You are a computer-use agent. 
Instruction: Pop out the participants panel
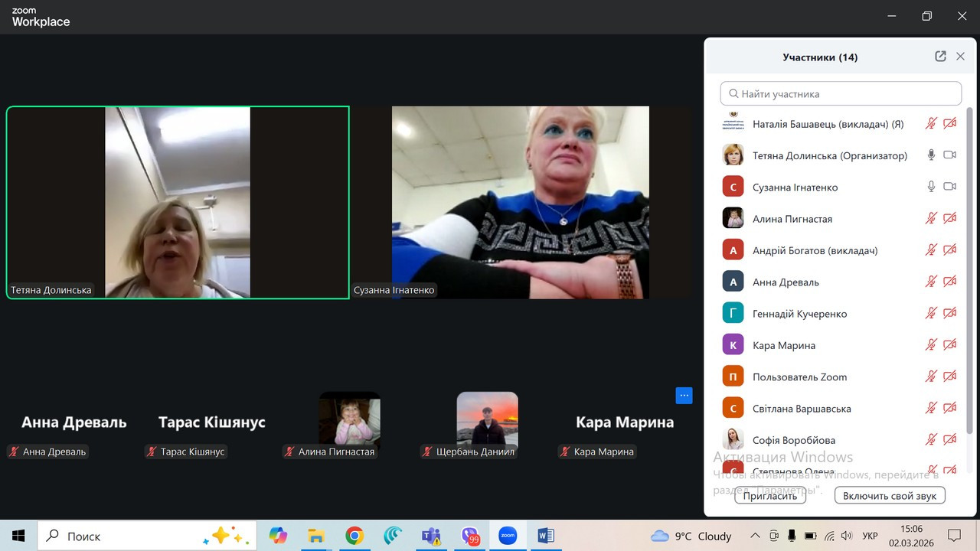(940, 57)
